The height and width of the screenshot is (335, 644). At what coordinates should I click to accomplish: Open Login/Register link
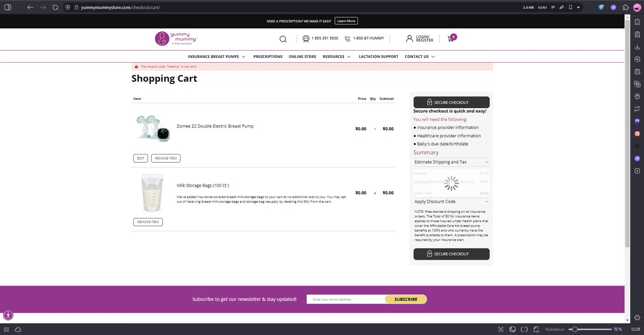point(420,39)
